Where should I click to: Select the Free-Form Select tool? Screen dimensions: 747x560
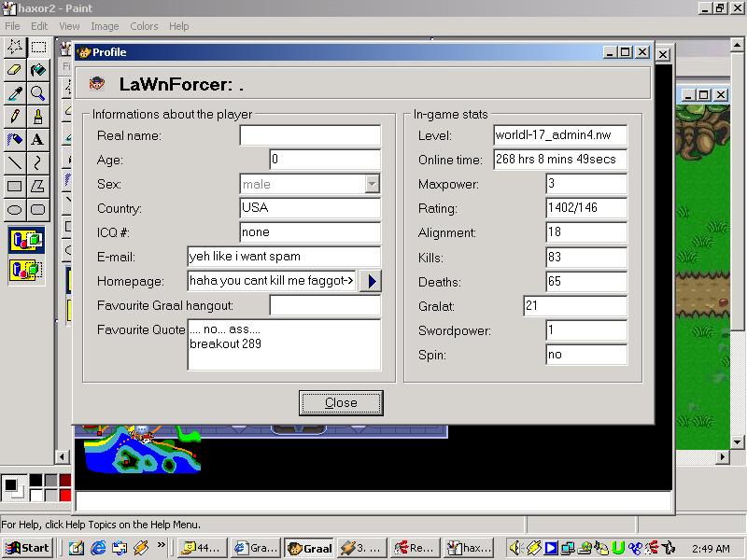pyautogui.click(x=15, y=46)
